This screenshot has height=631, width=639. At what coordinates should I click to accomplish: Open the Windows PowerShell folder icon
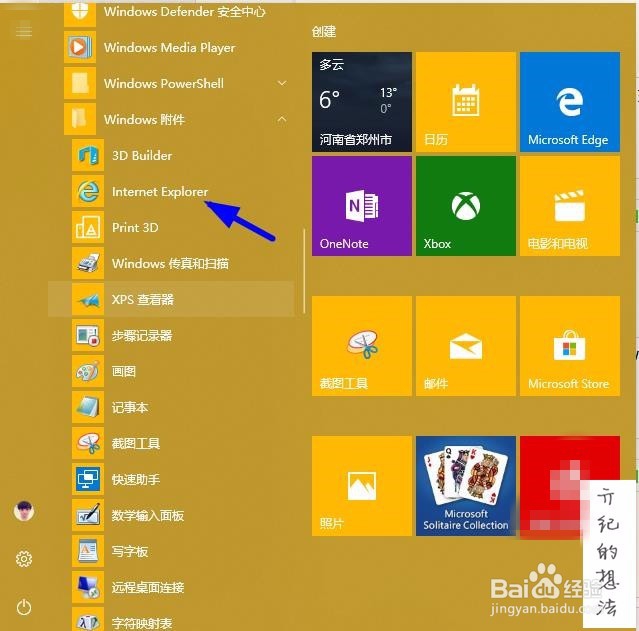(80, 83)
